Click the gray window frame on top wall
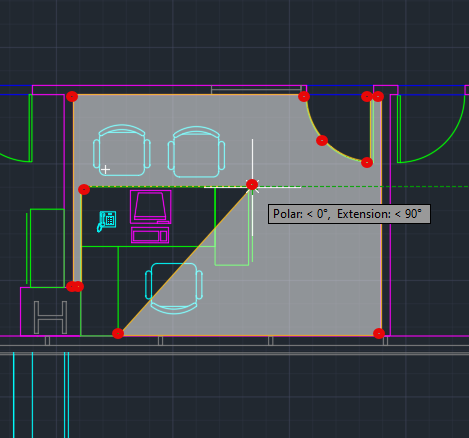 coord(256,90)
